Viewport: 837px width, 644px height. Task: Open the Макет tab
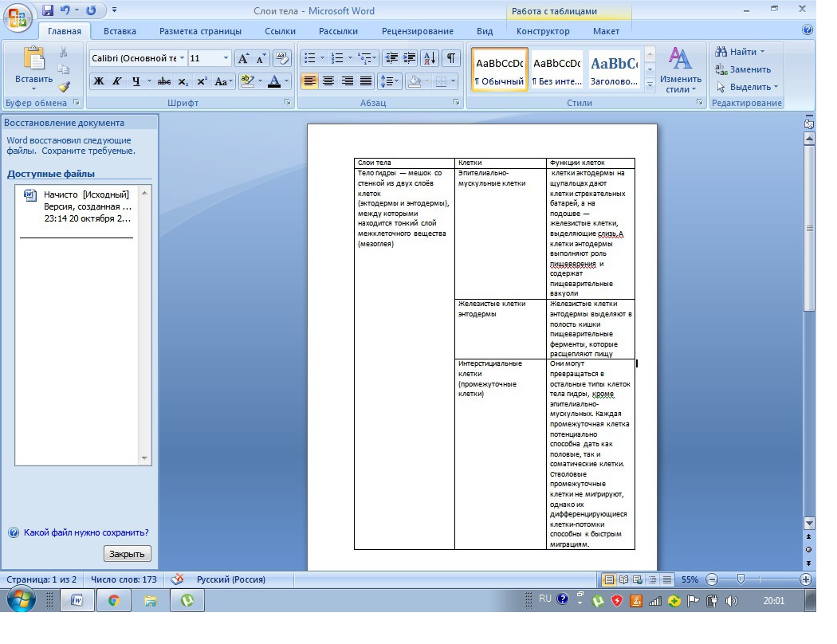pyautogui.click(x=606, y=31)
